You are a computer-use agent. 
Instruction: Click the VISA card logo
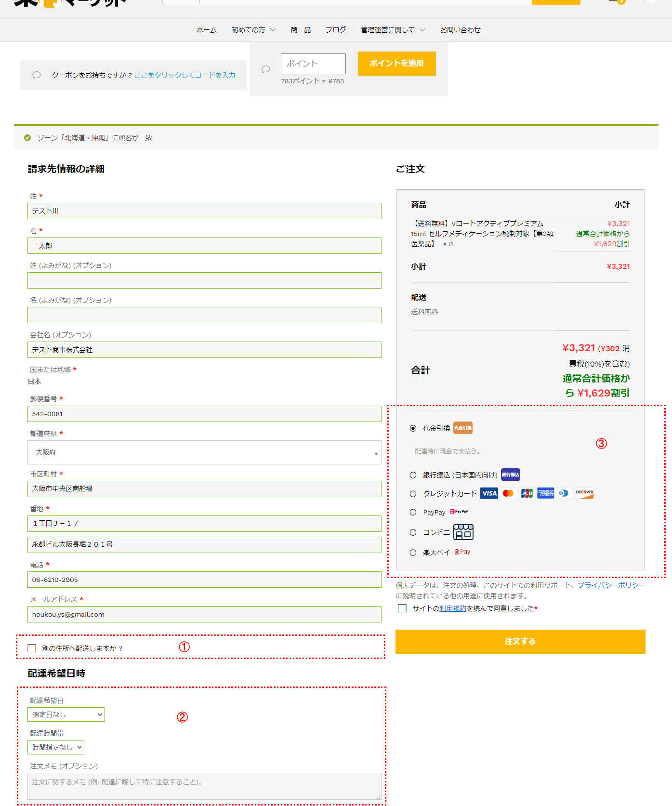coord(489,493)
